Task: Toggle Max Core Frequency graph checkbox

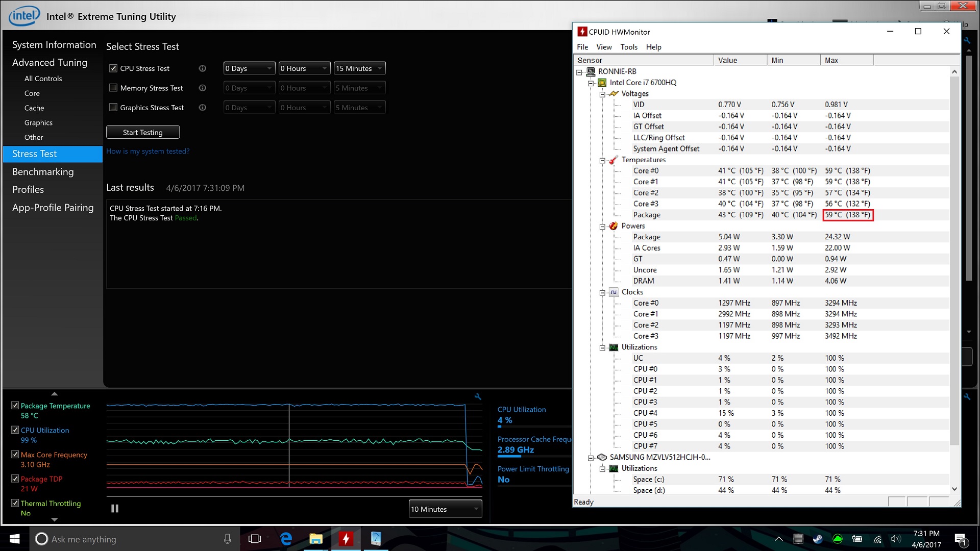Action: pyautogui.click(x=15, y=455)
